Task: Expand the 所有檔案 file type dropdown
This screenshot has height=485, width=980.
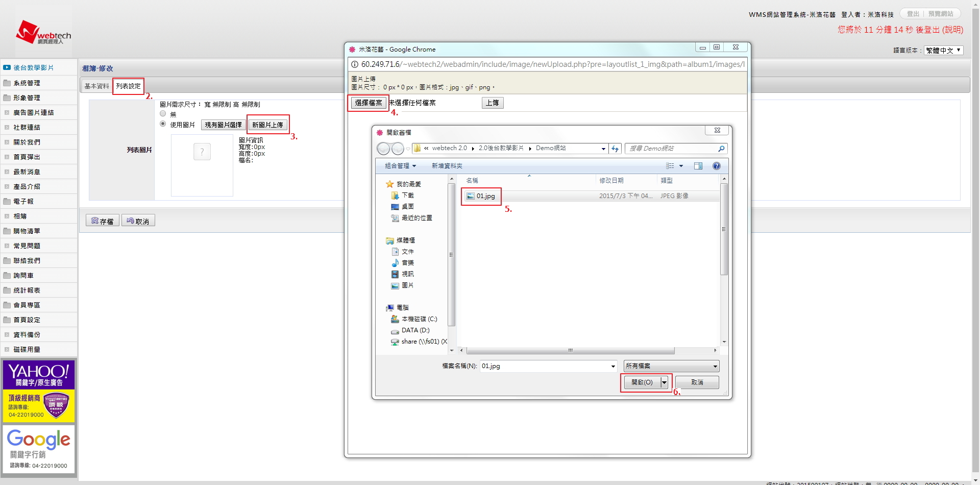Action: pos(671,366)
